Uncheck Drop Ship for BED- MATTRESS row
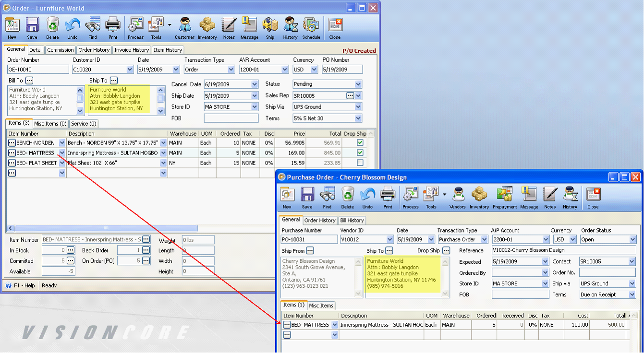The image size is (644, 353). 360,153
